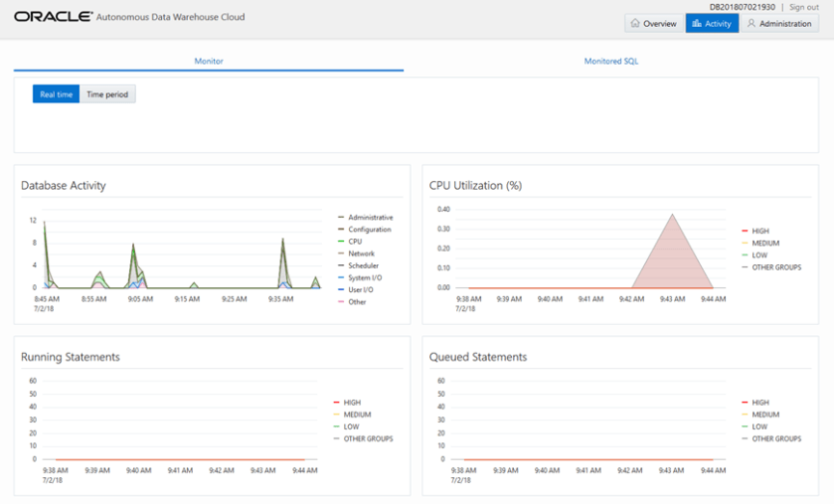Switch to Time period mode
This screenshot has width=834, height=504.
107,94
